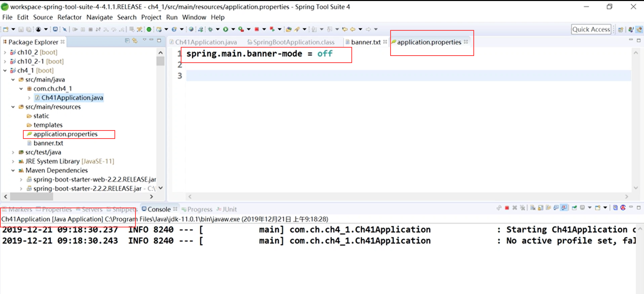This screenshot has width=644, height=294.
Task: Click the New file toolbar icon
Action: [x=6, y=30]
